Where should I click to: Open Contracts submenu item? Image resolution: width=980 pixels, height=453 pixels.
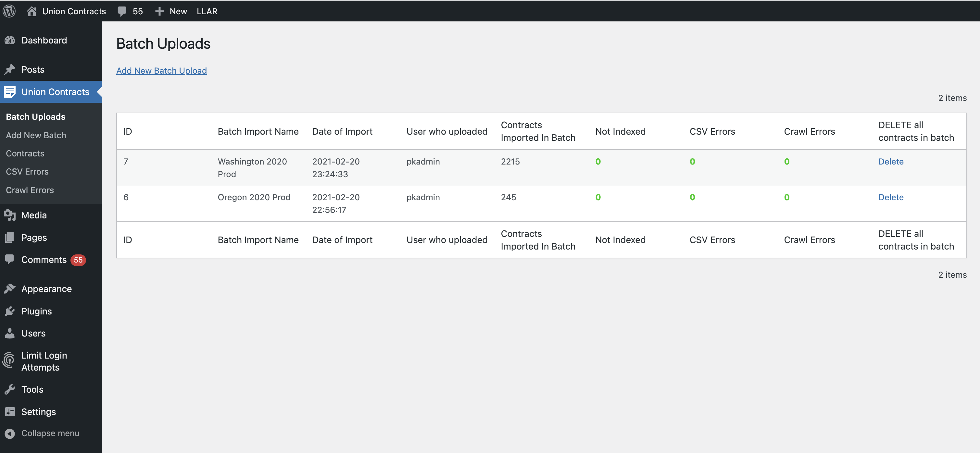25,153
